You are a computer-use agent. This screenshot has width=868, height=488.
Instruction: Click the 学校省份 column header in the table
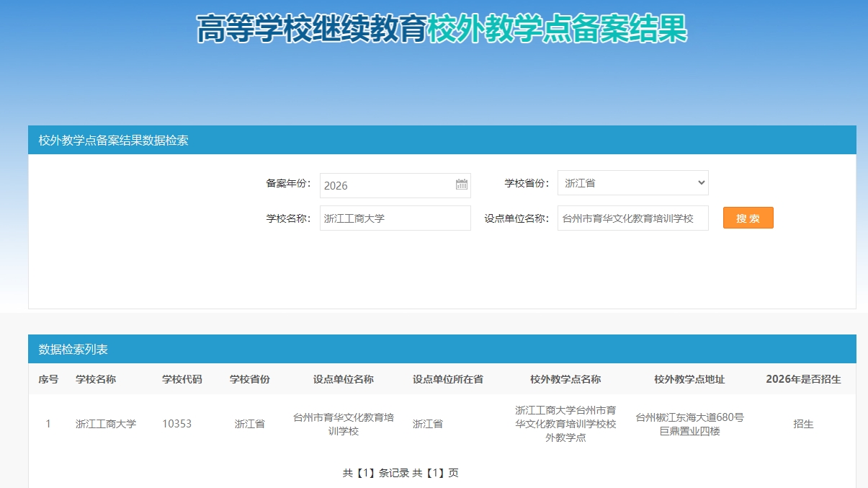tap(250, 379)
